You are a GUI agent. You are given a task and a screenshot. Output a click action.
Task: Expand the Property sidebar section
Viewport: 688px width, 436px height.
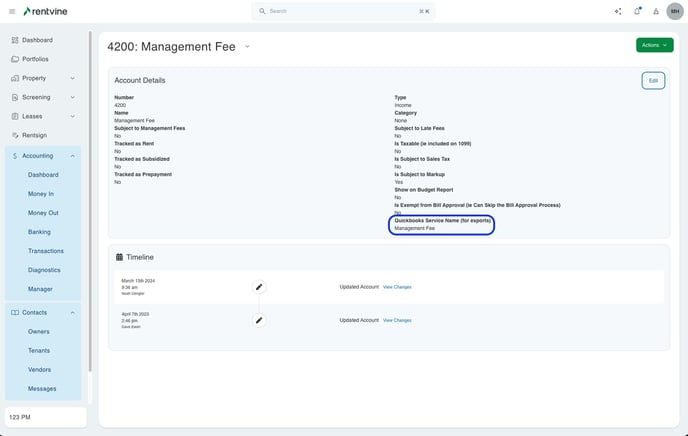click(73, 78)
